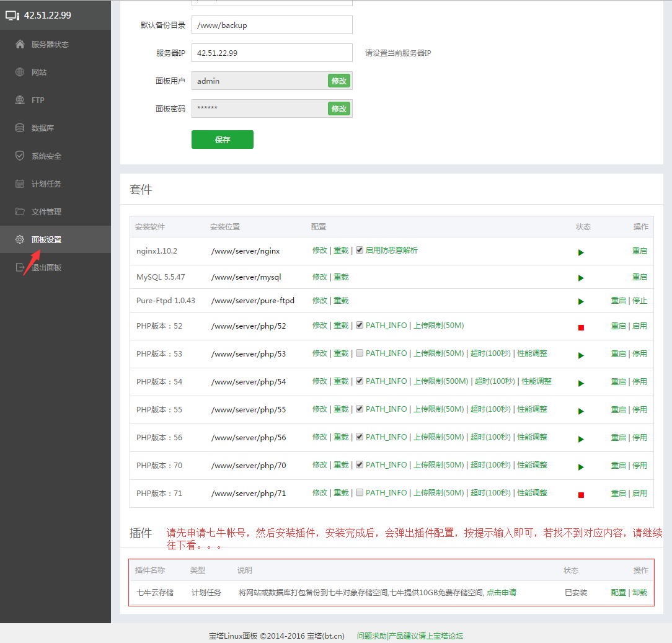
Task: Focus the 默认备份目录 input field
Action: 272,25
